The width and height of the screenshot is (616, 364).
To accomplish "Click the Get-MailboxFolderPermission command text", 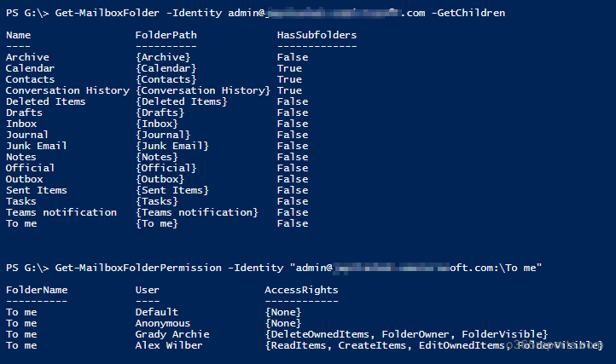I will (x=138, y=268).
